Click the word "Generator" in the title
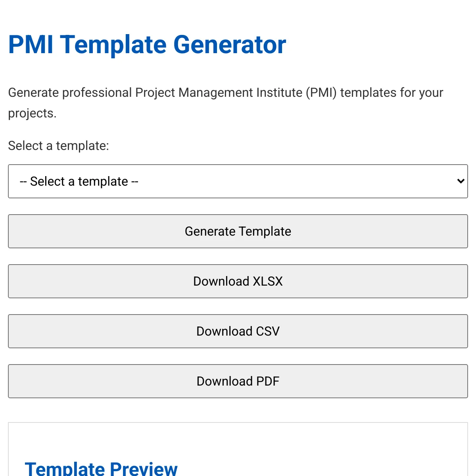The image size is (476, 476). click(x=230, y=44)
